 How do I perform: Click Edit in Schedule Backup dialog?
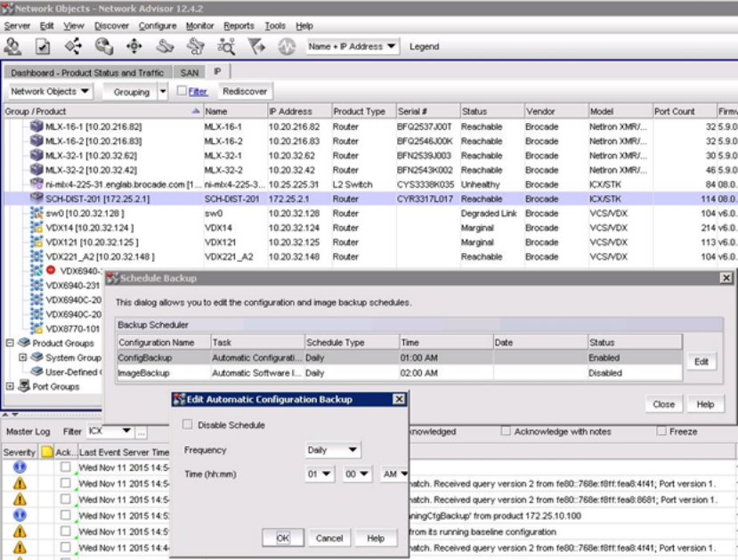click(702, 361)
